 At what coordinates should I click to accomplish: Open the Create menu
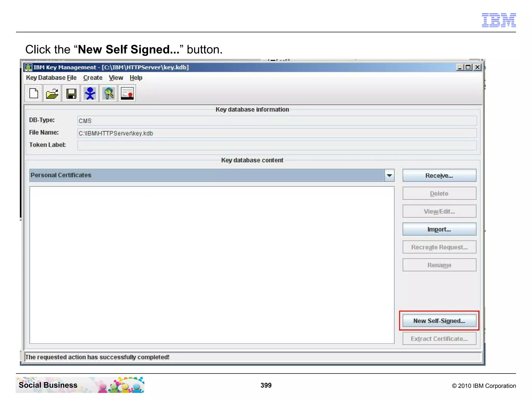click(x=93, y=78)
